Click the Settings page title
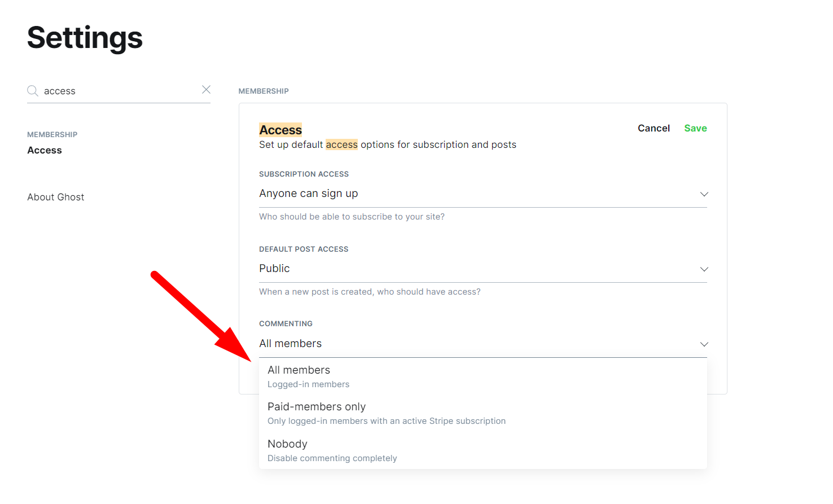833x504 pixels. (x=85, y=38)
